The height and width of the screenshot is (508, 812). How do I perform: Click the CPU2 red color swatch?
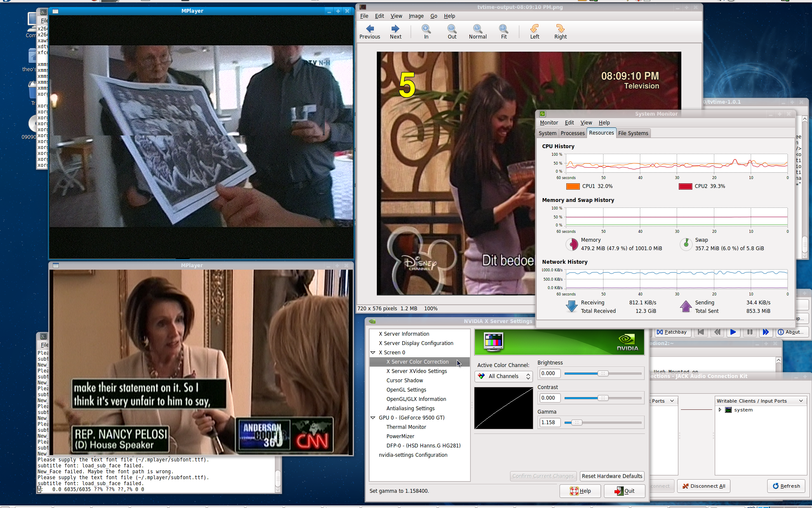coord(685,186)
